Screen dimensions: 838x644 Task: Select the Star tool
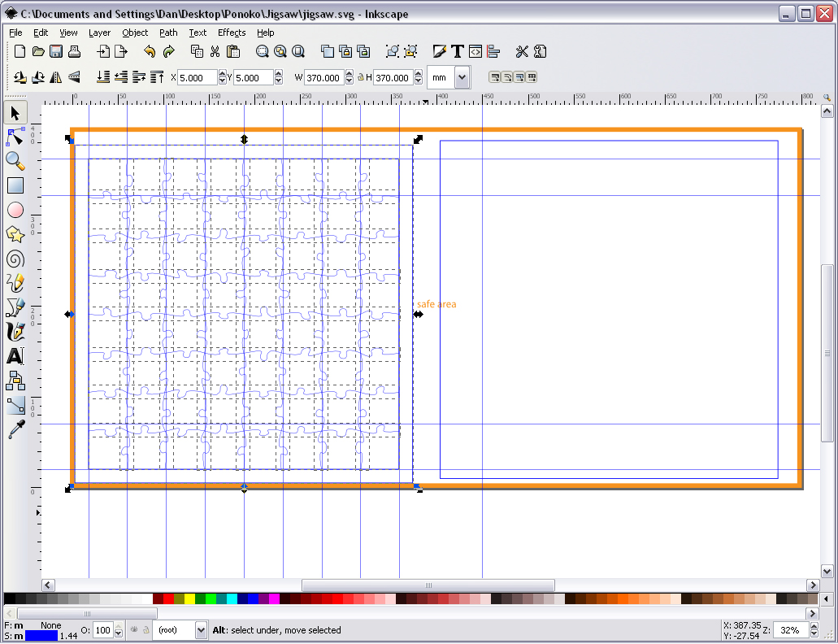click(x=15, y=234)
